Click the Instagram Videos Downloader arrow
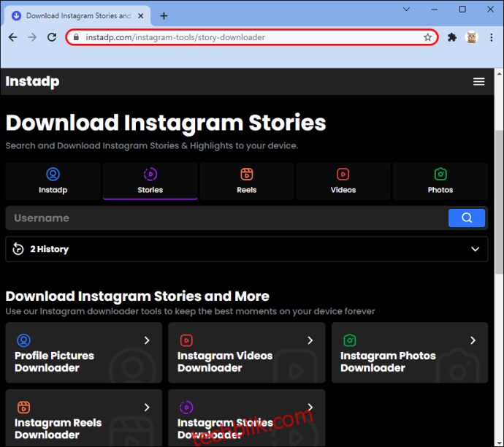 [x=310, y=340]
